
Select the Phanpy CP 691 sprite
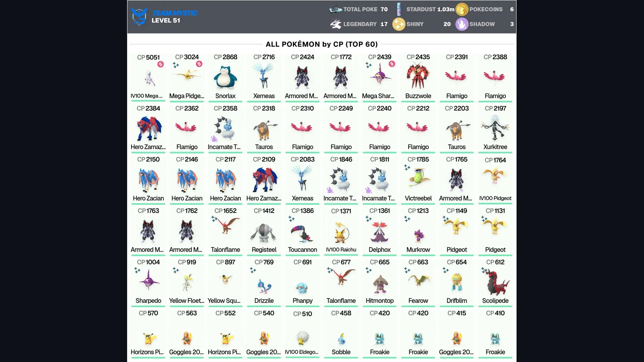click(302, 288)
